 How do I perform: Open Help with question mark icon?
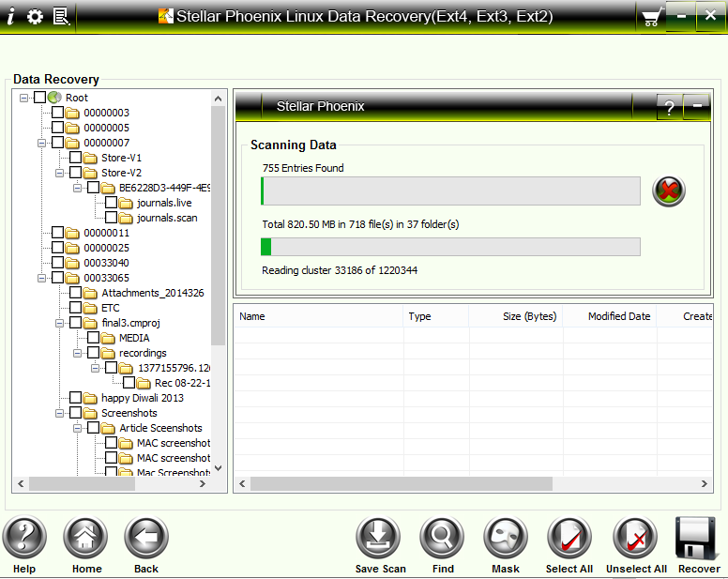point(24,537)
